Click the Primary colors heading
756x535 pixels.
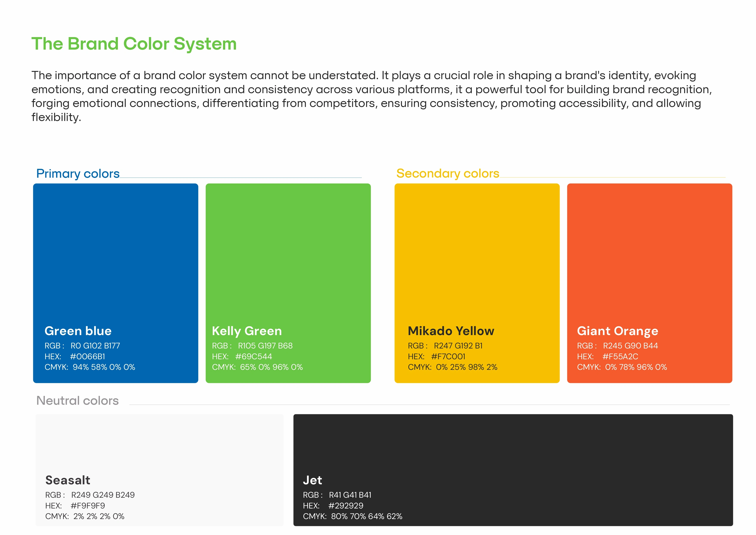tap(78, 174)
